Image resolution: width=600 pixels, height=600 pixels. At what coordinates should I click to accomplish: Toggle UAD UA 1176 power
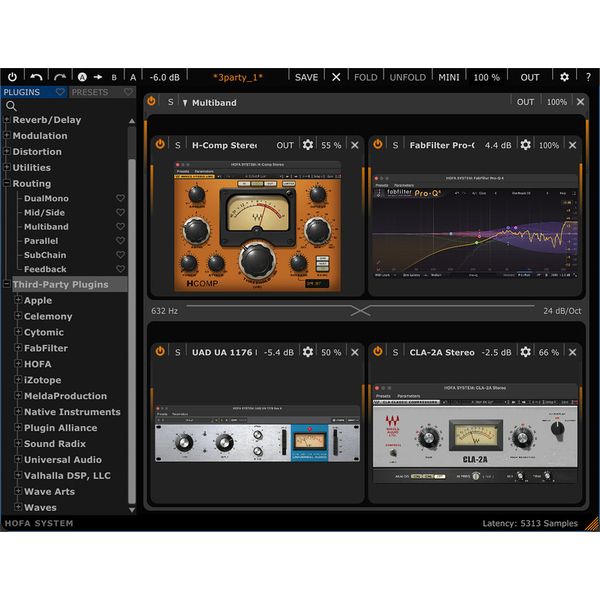coord(160,352)
